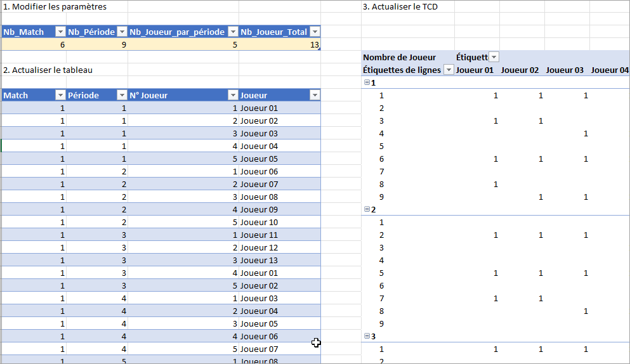Select the Nb_Match value cell containing 6
630x364 pixels.
33,44
